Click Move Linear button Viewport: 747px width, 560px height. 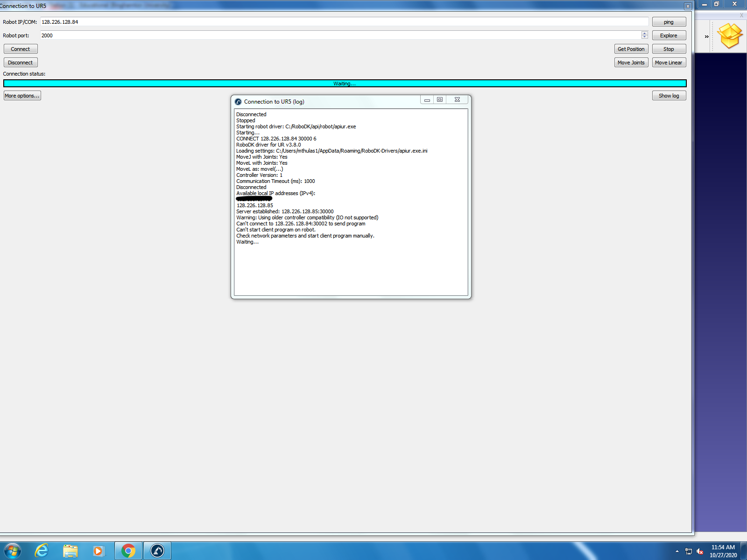tap(669, 63)
